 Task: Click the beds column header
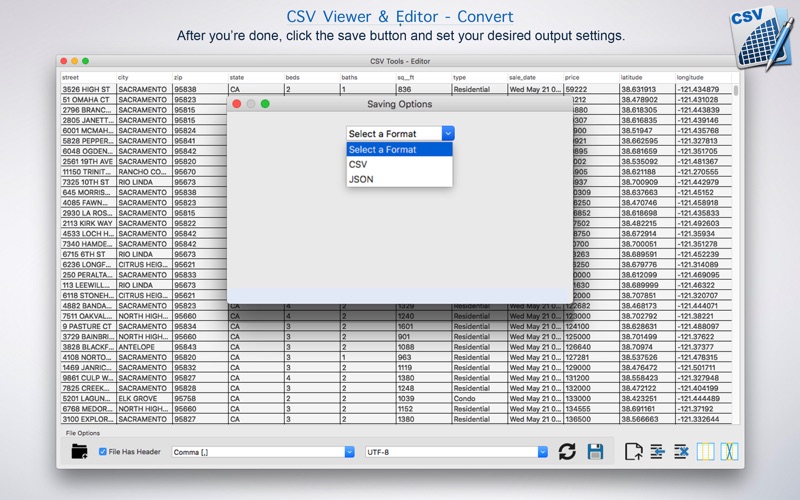312,78
